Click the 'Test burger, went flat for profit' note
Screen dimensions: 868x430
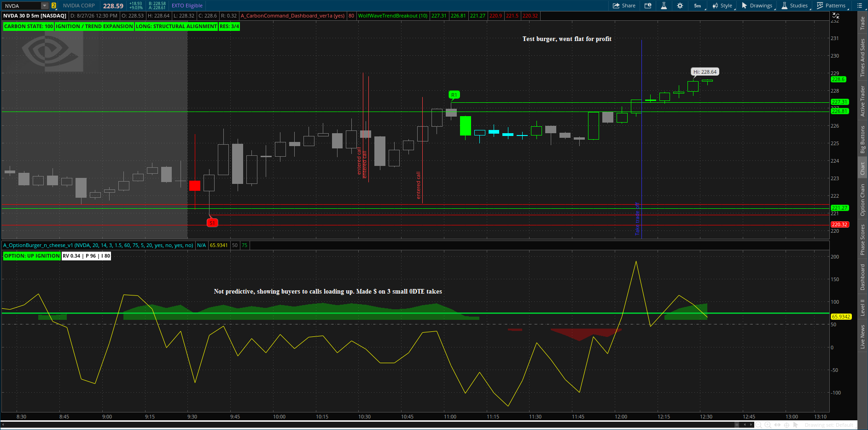point(567,39)
